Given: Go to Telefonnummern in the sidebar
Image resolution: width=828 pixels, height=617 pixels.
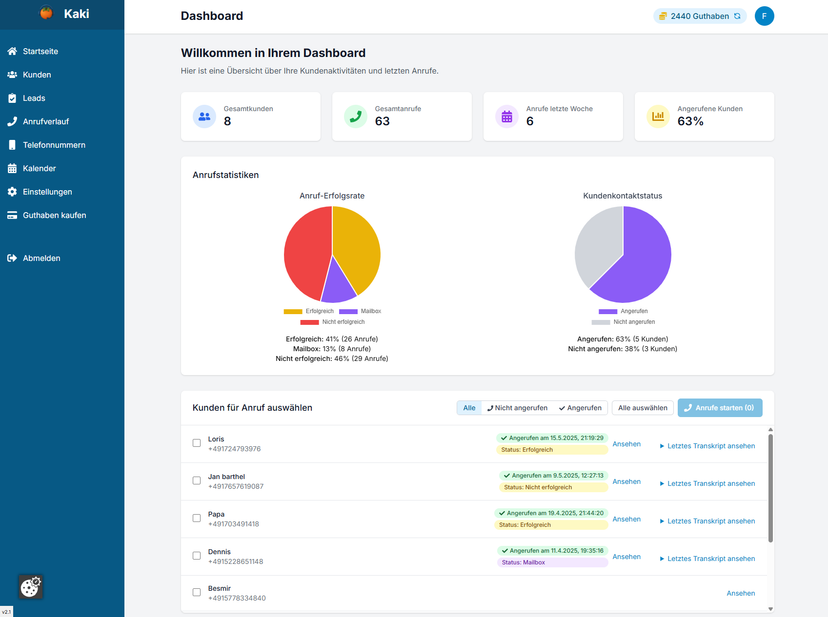Looking at the screenshot, I should (53, 145).
